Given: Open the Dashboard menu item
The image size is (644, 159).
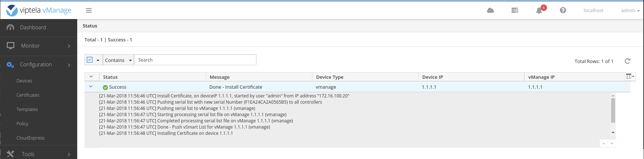Looking at the screenshot, I should [x=33, y=27].
